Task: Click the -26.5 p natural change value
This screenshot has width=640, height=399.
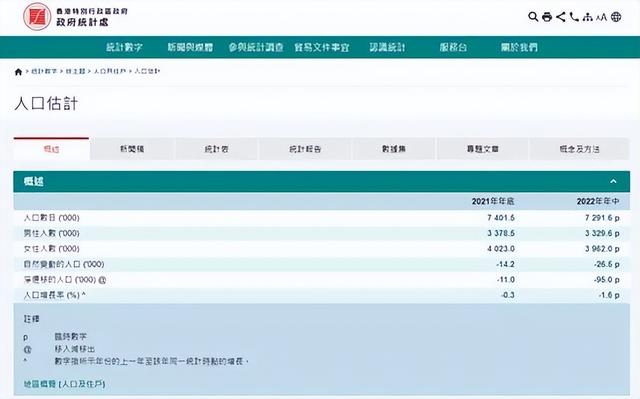Action: click(607, 264)
